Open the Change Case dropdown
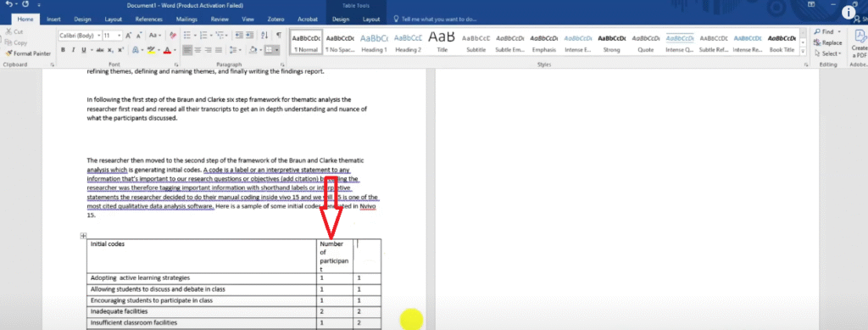Screen dimensions: 868x330 coord(156,36)
